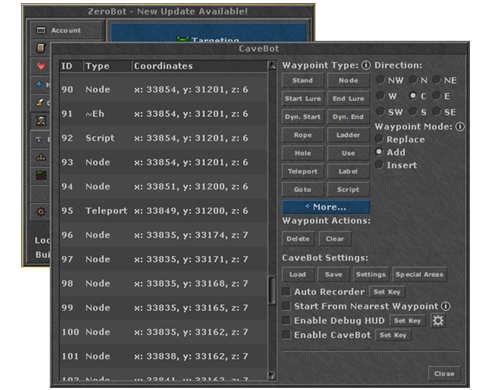Click the red heart icon in ZeroBot sidebar
Screen dimensions: 490x390
41,66
